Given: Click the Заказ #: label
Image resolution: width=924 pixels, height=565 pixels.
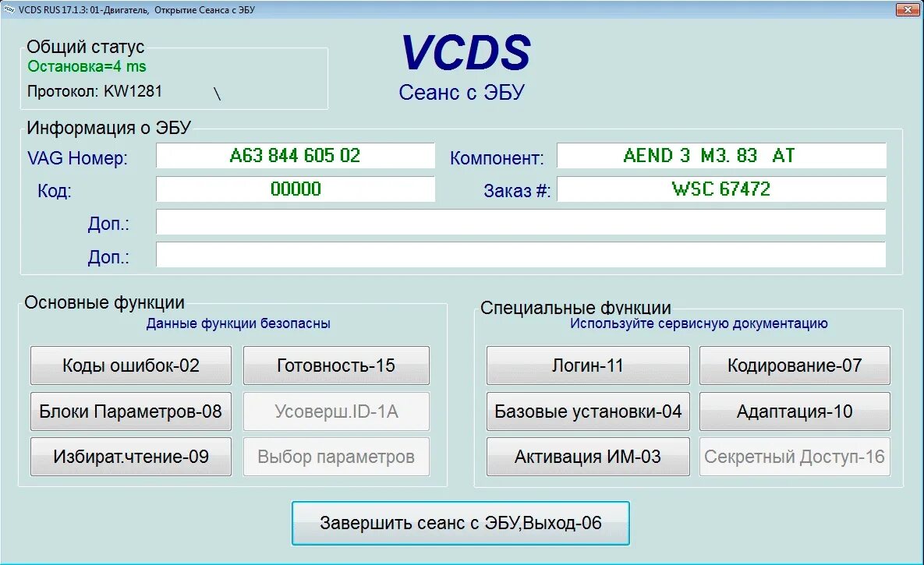Looking at the screenshot, I should [517, 191].
